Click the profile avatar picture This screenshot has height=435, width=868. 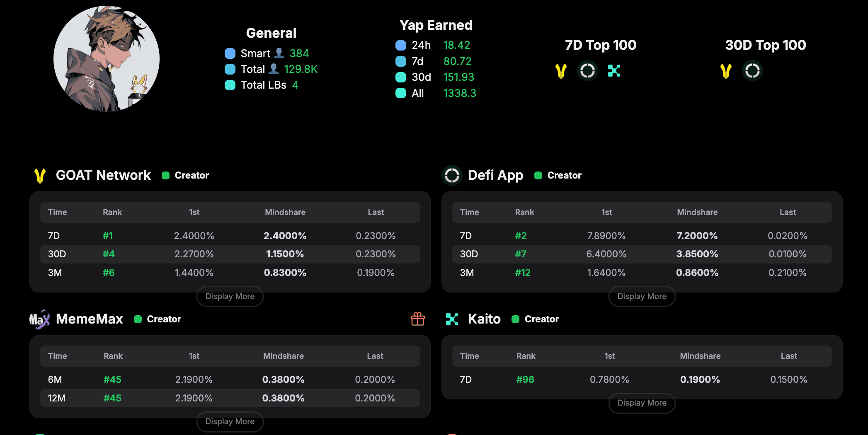pos(107,59)
